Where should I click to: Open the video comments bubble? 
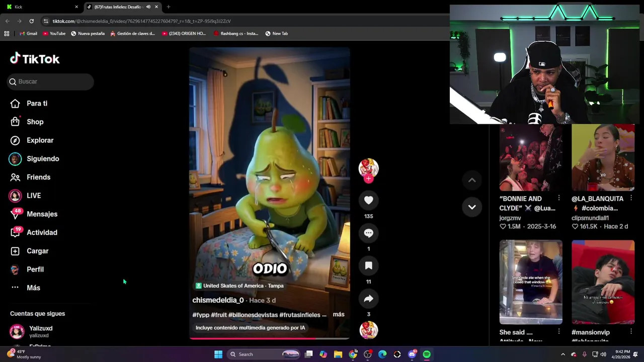click(x=368, y=233)
